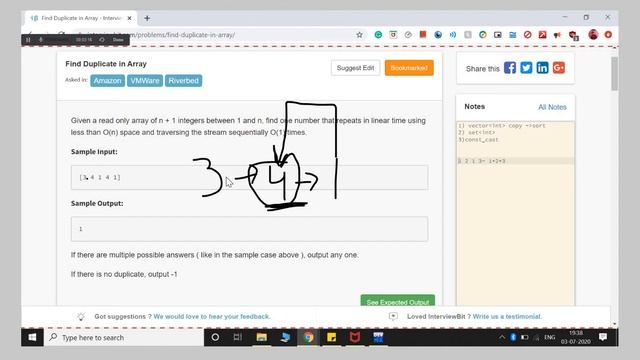Click the ENG language indicator
640x360 pixels.
pyautogui.click(x=550, y=338)
